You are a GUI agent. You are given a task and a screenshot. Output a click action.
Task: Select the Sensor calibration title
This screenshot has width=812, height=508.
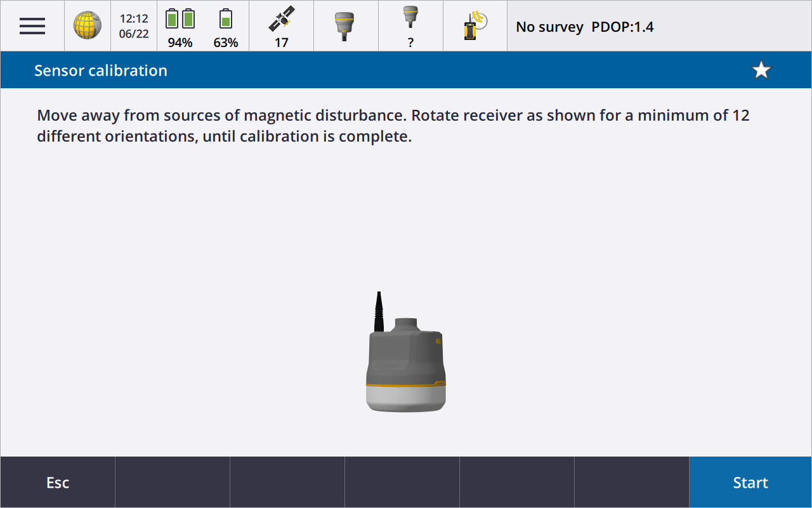101,70
